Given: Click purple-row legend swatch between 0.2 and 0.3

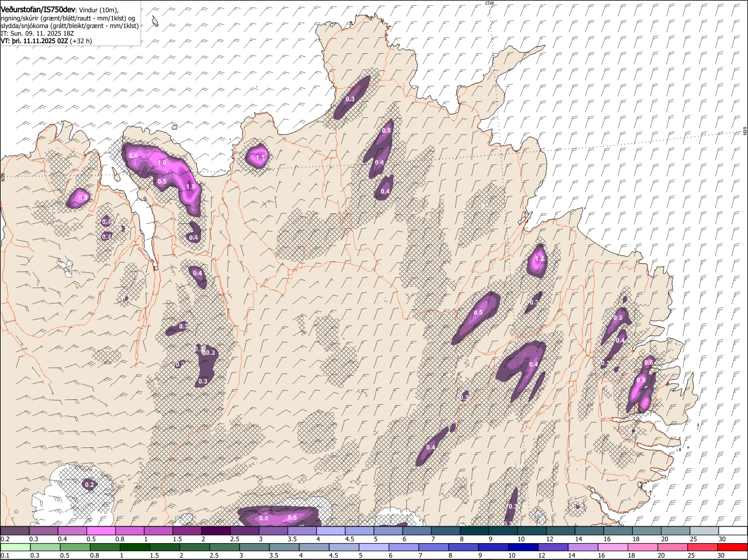Looking at the screenshot, I should tap(15, 531).
